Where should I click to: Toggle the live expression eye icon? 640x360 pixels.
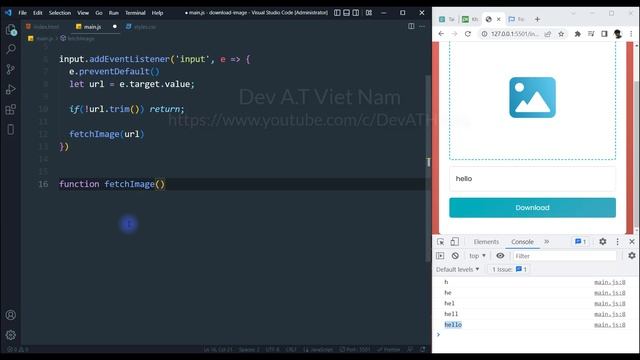tap(500, 256)
